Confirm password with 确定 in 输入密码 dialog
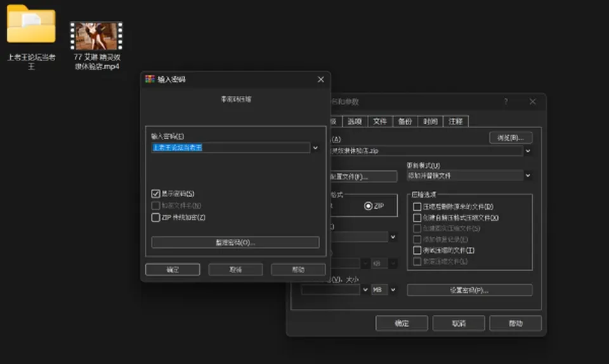The height and width of the screenshot is (364, 609). (173, 270)
